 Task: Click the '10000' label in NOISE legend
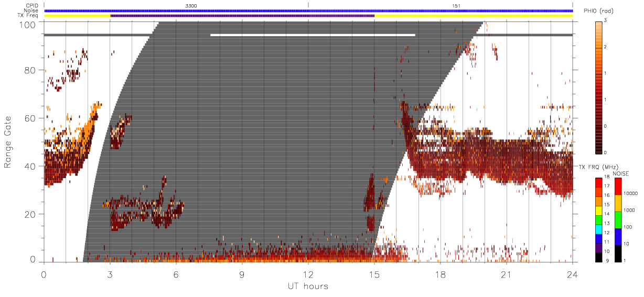click(630, 193)
